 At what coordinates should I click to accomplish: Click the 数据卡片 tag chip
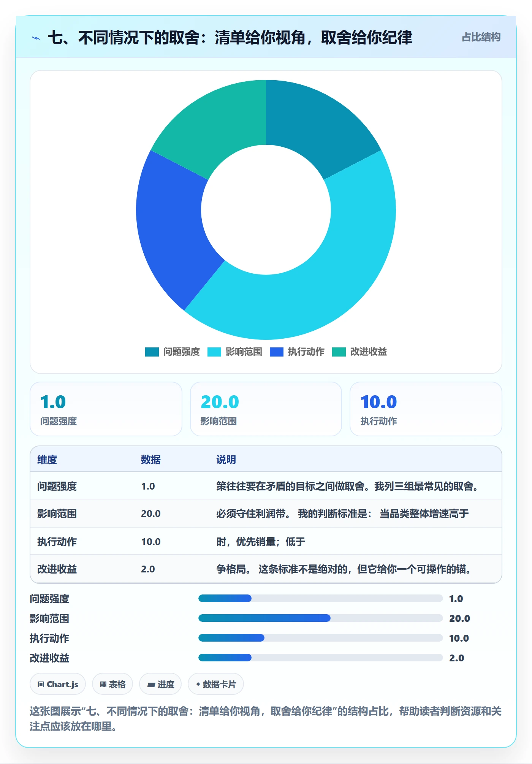pyautogui.click(x=216, y=684)
